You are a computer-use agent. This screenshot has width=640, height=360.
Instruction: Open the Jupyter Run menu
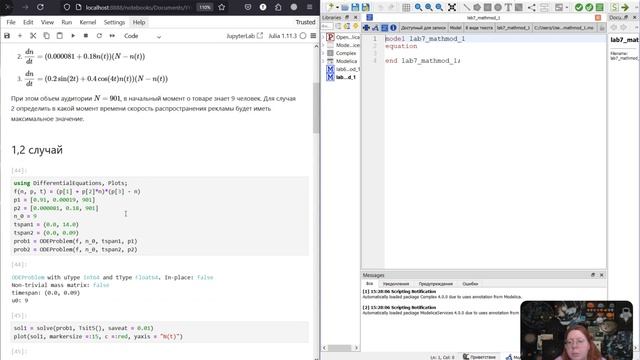67,22
